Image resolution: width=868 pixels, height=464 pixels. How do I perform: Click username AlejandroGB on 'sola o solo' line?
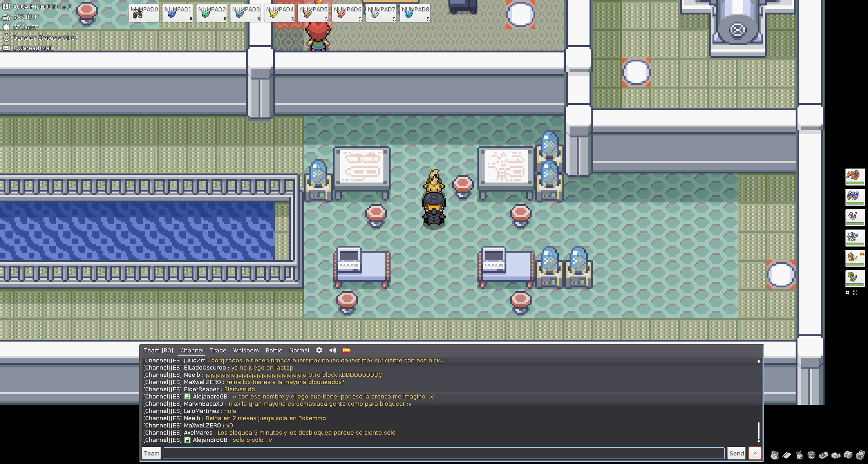pos(210,440)
